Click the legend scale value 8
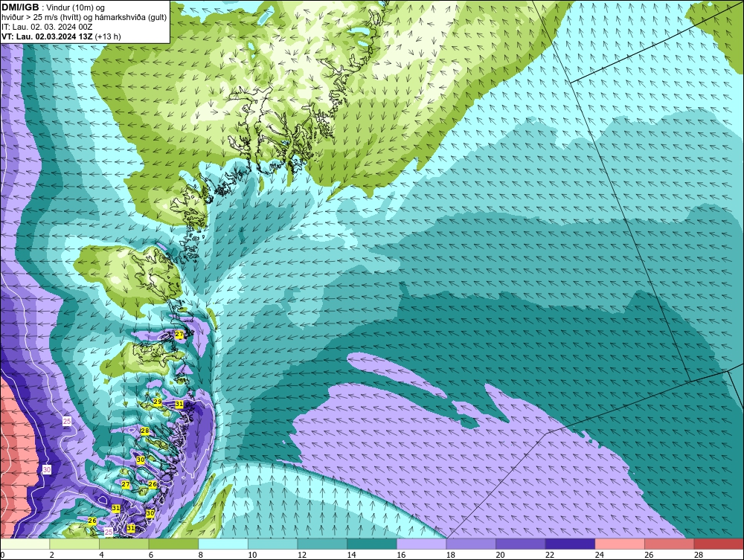The width and height of the screenshot is (744, 560). pyautogui.click(x=201, y=555)
